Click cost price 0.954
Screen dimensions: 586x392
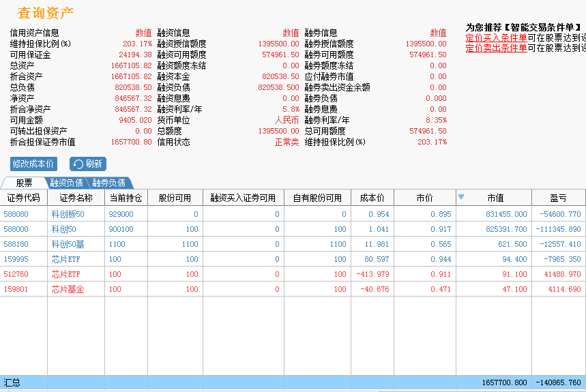[379, 214]
